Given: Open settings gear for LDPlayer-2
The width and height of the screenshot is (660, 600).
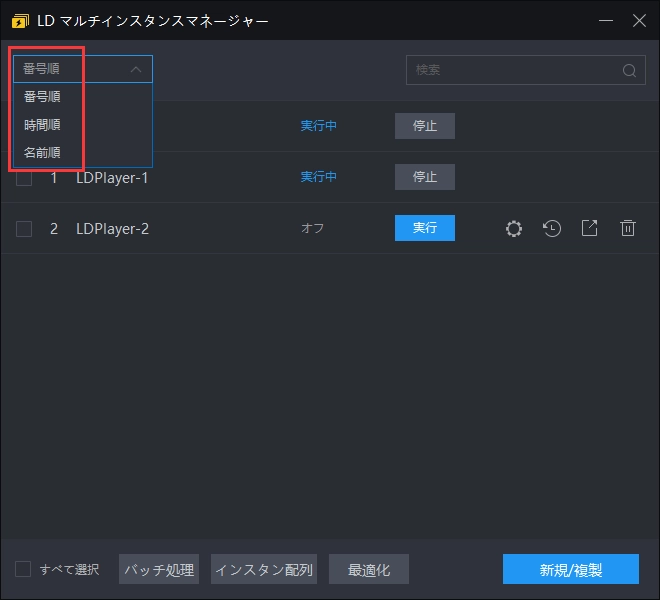Looking at the screenshot, I should point(514,229).
